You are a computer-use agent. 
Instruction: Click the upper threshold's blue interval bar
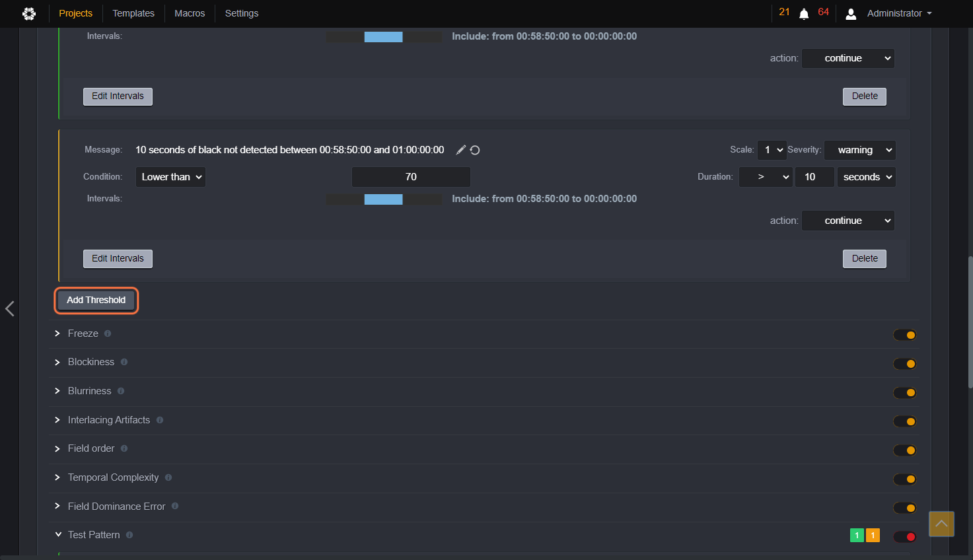383,37
